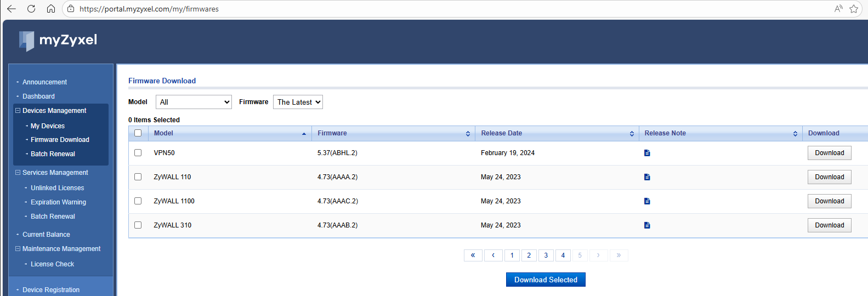Click the Download Selected button
The height and width of the screenshot is (296, 868).
[x=546, y=280]
